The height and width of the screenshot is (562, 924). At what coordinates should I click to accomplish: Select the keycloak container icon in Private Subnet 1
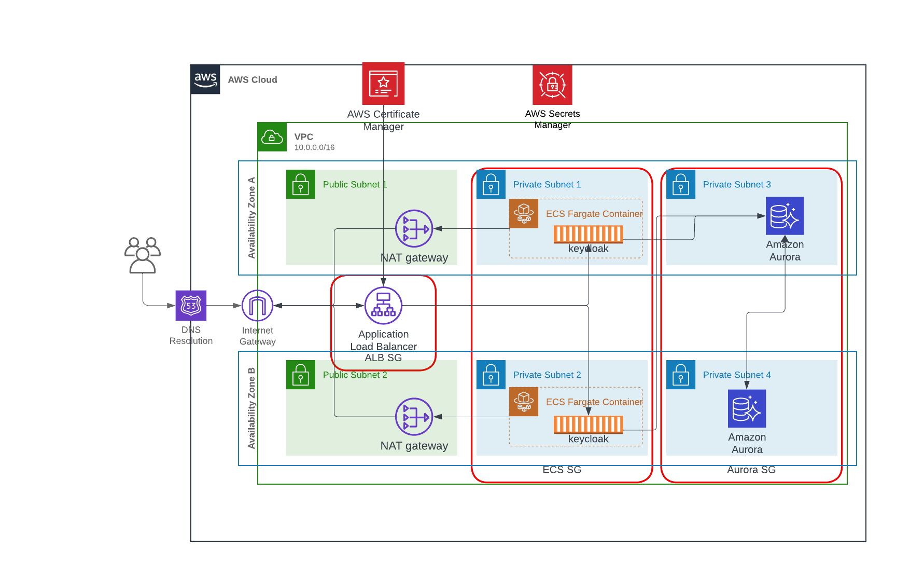(589, 234)
